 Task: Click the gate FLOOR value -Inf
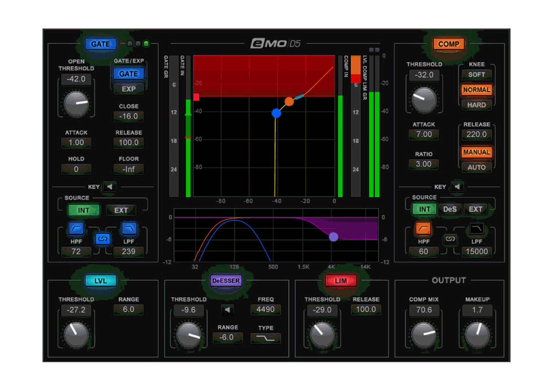click(x=129, y=169)
